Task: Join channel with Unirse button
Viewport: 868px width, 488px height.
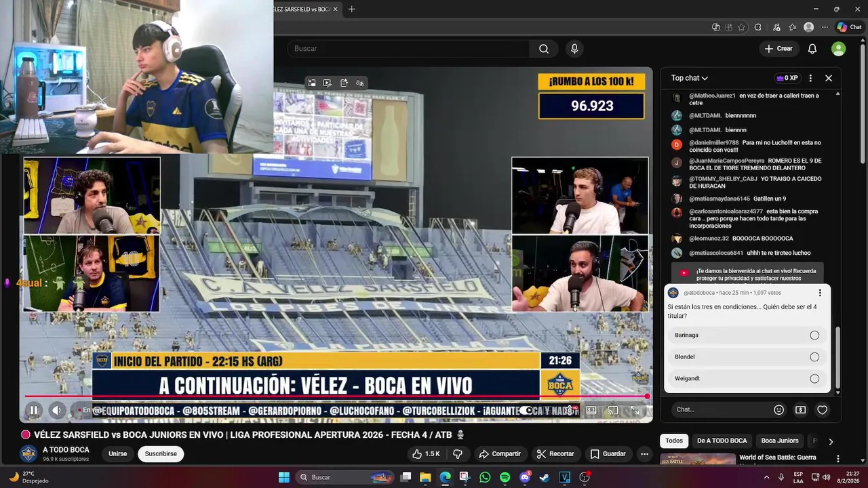Action: pyautogui.click(x=118, y=454)
